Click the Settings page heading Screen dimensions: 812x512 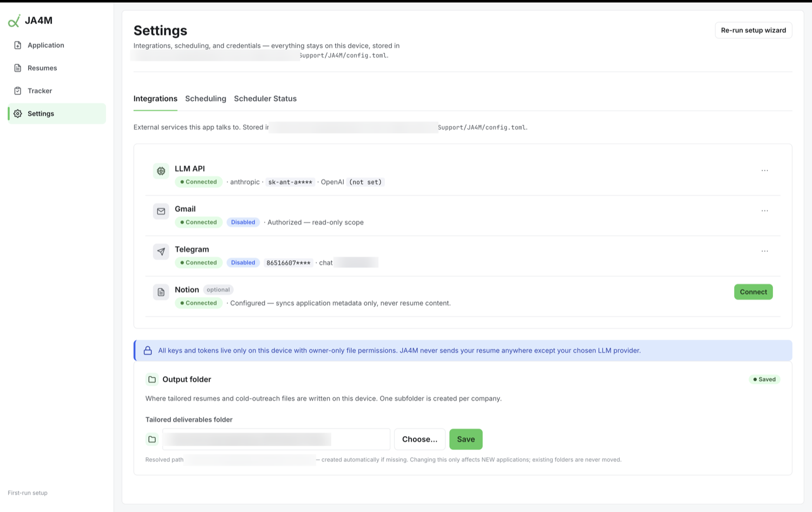tap(160, 30)
